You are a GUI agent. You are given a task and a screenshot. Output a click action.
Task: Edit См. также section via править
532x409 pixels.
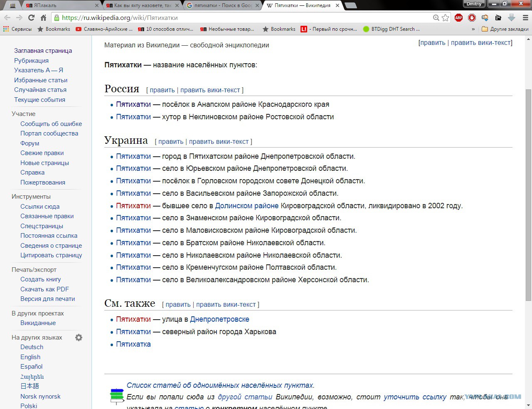tap(178, 305)
